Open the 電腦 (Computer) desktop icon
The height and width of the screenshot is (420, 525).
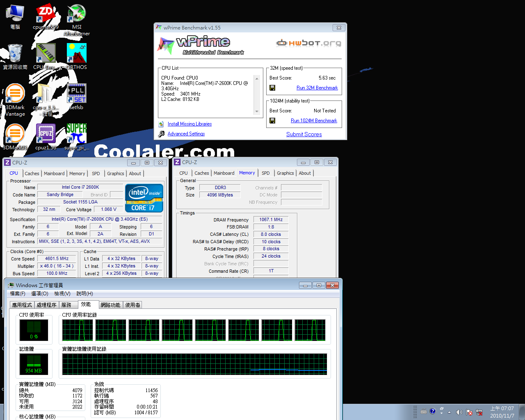[15, 16]
